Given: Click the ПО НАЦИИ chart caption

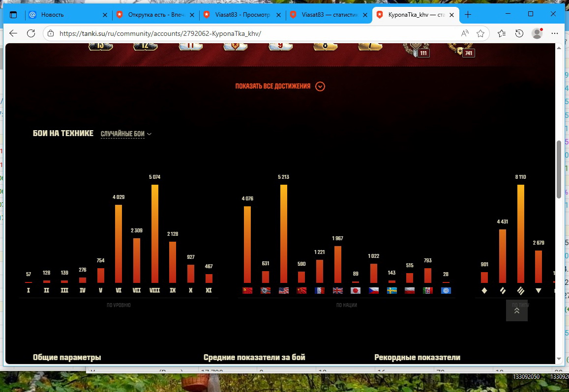Looking at the screenshot, I should 347,306.
